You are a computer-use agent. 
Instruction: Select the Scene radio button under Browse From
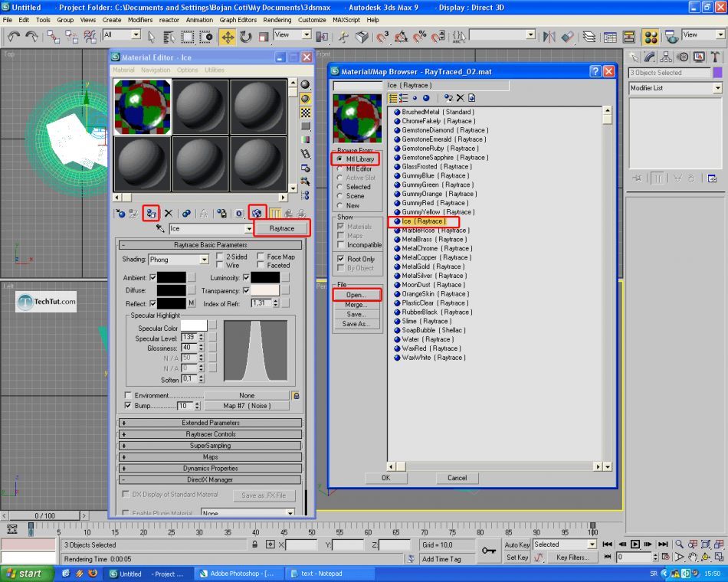tap(339, 196)
